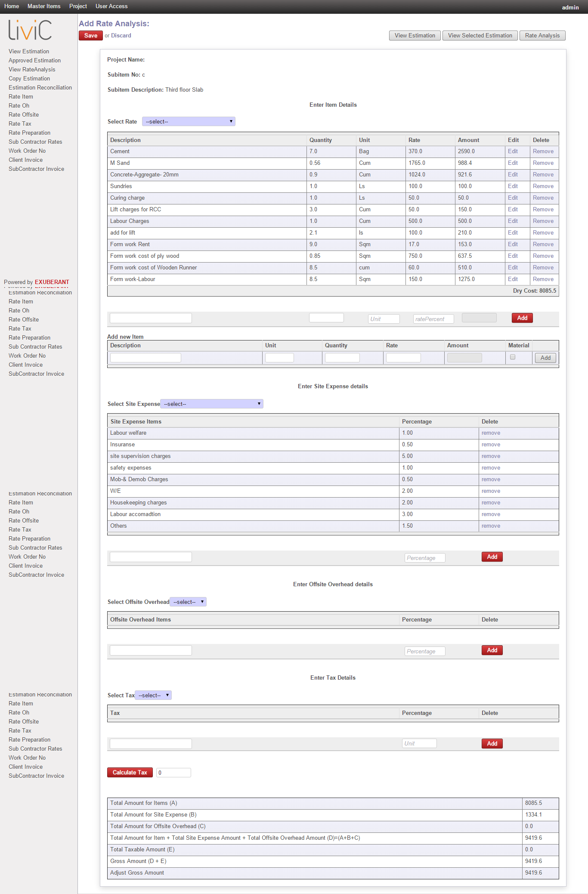Expand the Select Offsite Overhead dropdown
Screen dimensions: 588x894
pos(188,602)
